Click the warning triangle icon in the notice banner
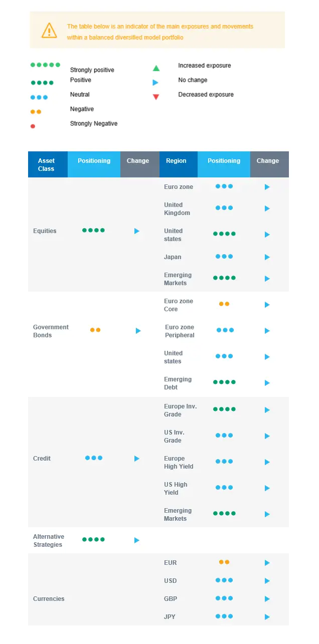Viewport: 319px width, 644px height. coord(49,30)
